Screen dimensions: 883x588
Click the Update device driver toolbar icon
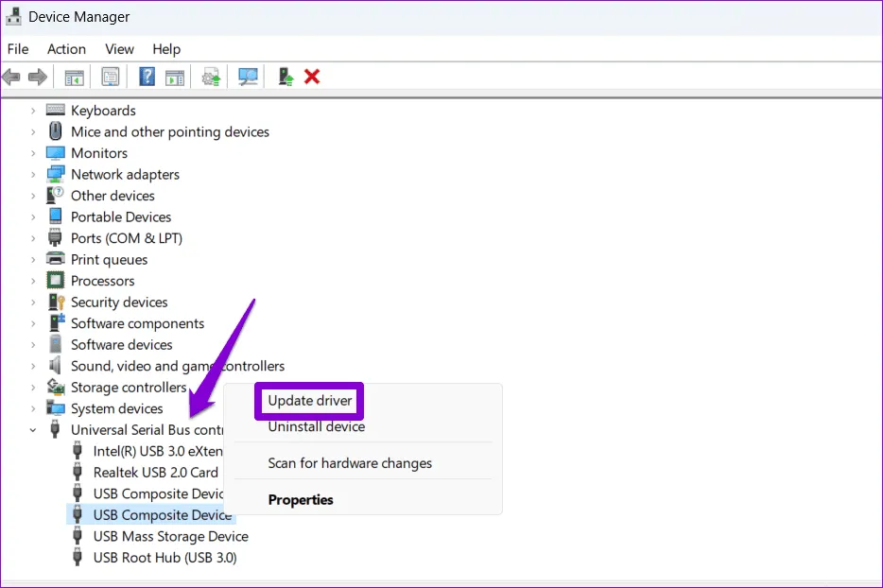[211, 77]
